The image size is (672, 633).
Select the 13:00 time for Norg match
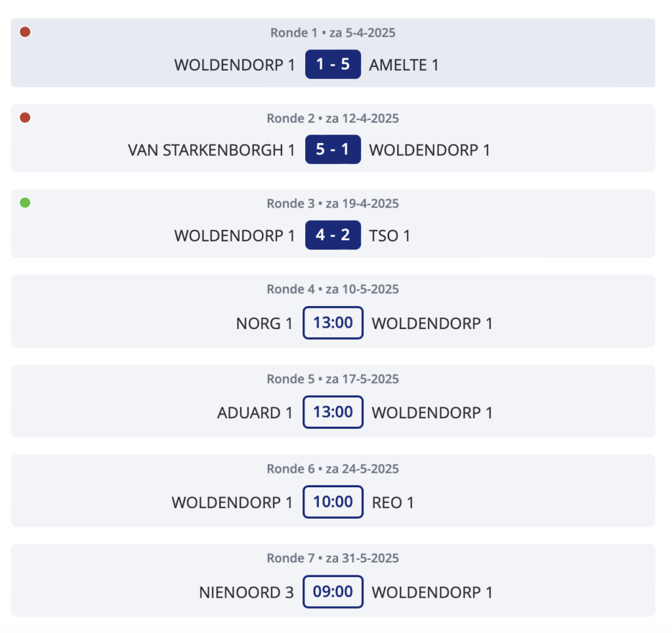(333, 323)
